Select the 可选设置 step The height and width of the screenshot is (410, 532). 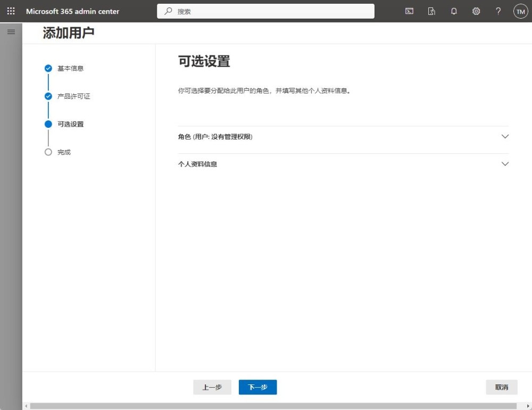coord(70,124)
